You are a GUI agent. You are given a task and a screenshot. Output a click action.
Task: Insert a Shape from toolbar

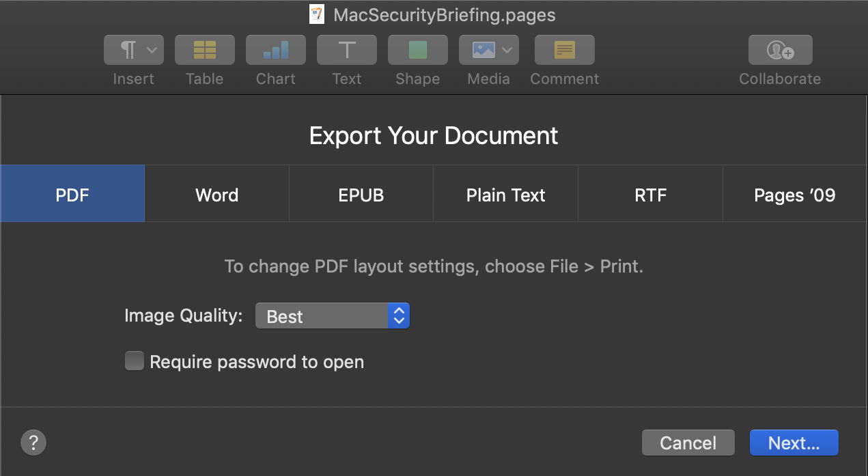click(x=418, y=50)
